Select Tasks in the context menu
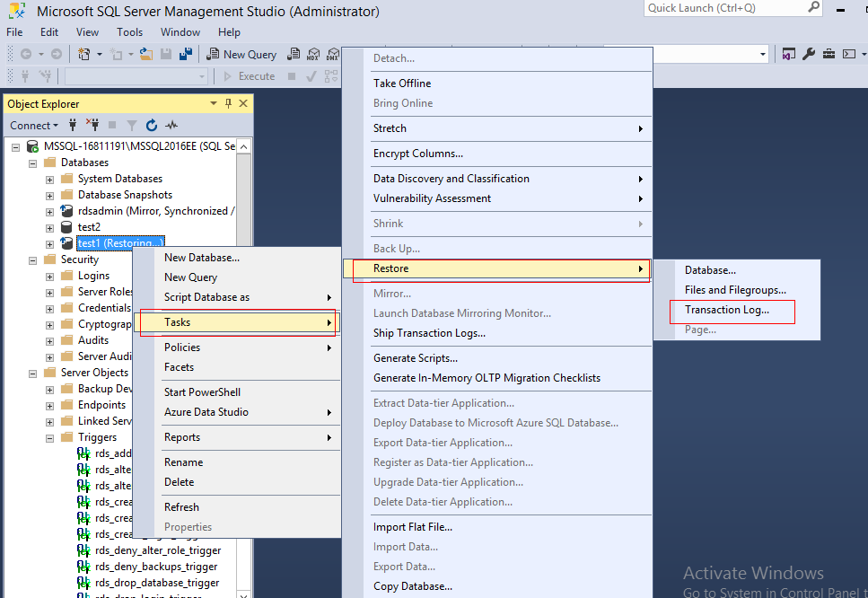Viewport: 868px width, 598px height. (x=237, y=322)
